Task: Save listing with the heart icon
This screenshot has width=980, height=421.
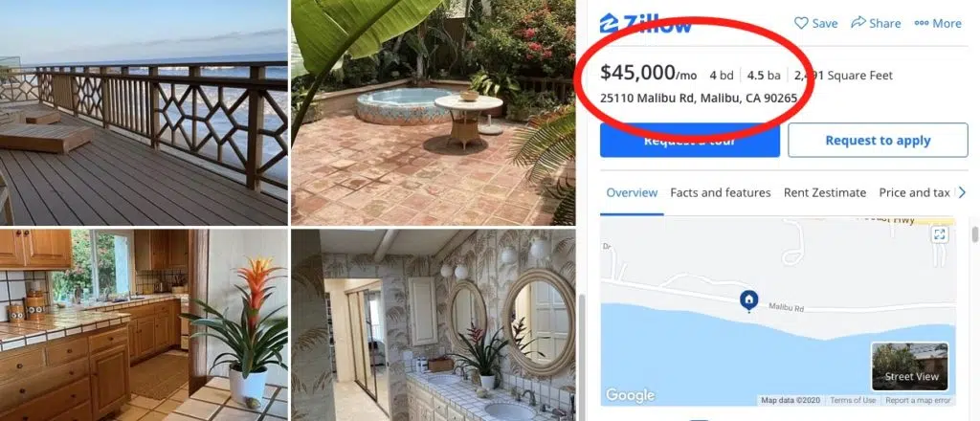Action: 801,23
